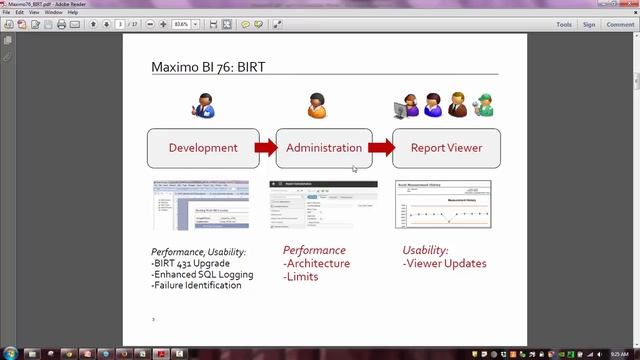This screenshot has width=640, height=360.
Task: Go to next page with down arrow
Action: (106, 24)
